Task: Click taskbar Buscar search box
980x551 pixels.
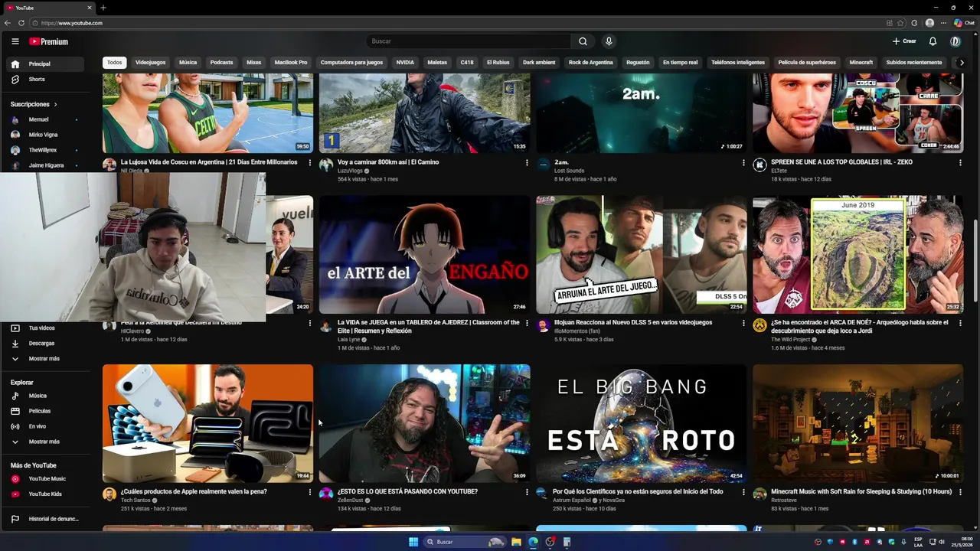Action: coord(465,542)
